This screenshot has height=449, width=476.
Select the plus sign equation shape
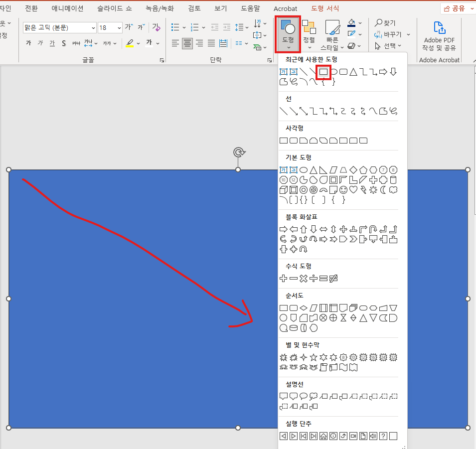(284, 279)
